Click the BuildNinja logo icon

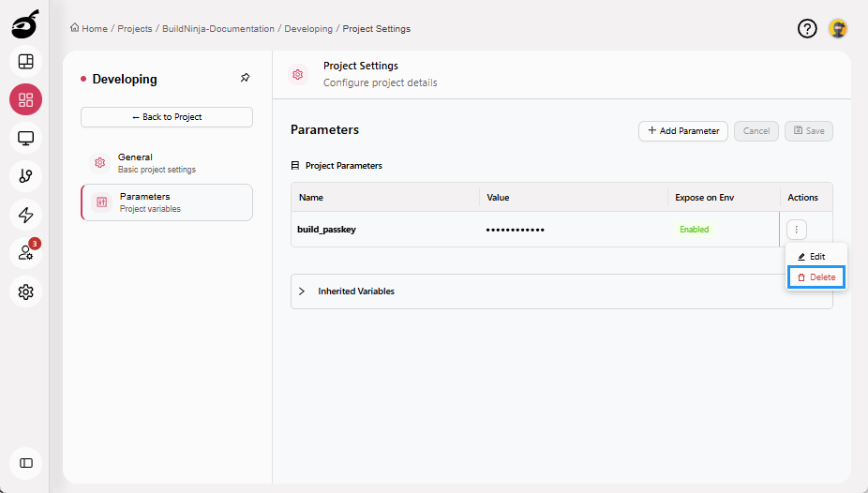tap(25, 23)
